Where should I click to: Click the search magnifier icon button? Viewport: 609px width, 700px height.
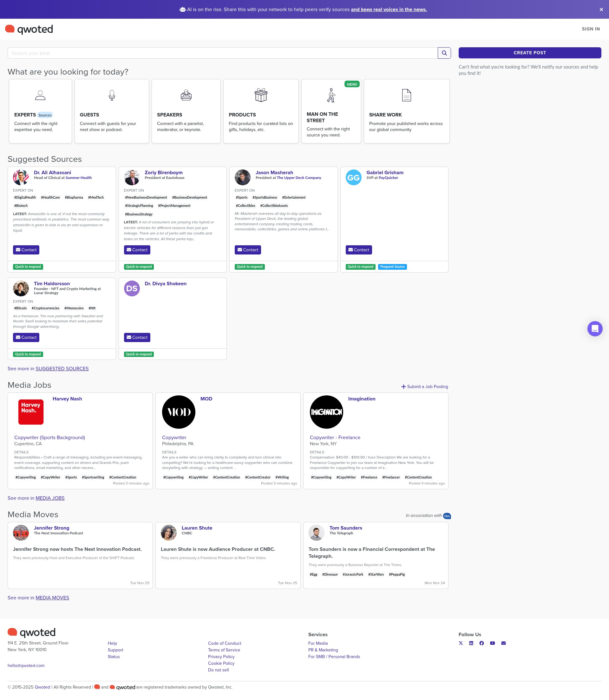444,53
